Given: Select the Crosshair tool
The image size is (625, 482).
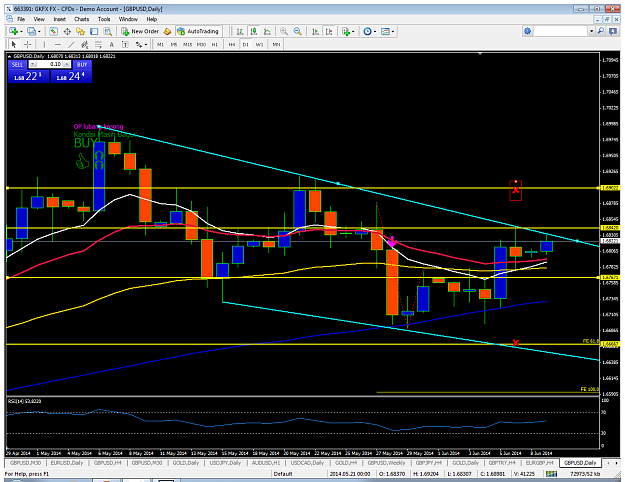Looking at the screenshot, I should point(28,45).
